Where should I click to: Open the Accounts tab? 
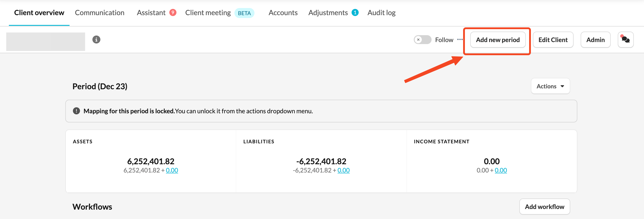pyautogui.click(x=283, y=12)
